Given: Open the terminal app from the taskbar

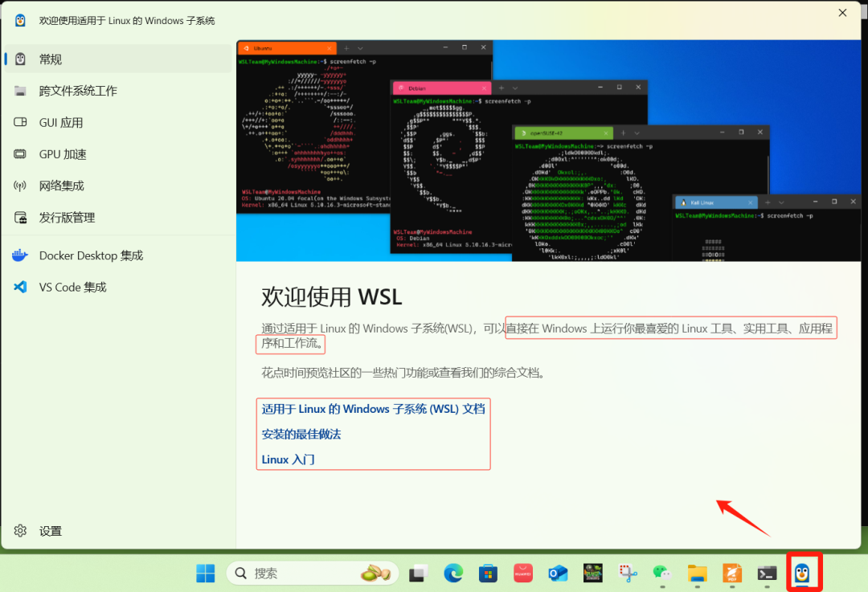Looking at the screenshot, I should (x=767, y=574).
